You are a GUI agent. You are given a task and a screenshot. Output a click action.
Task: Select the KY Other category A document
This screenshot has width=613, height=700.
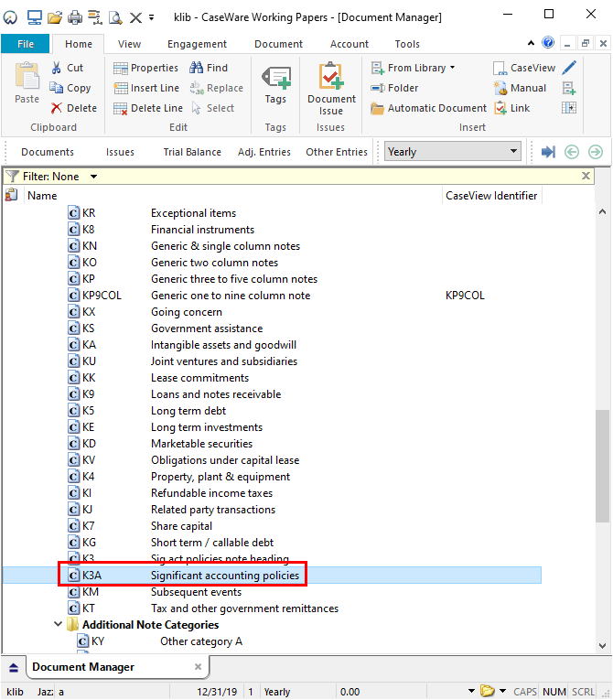click(272, 641)
